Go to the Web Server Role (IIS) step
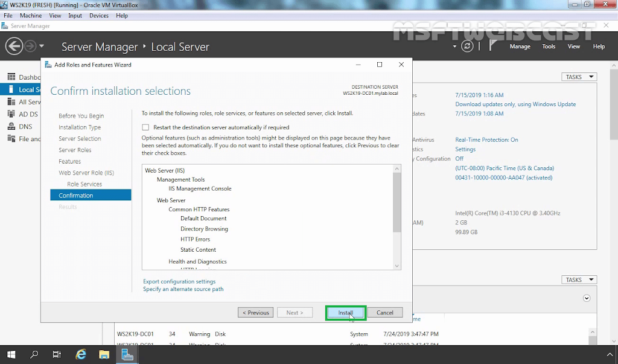The image size is (618, 364). coord(86,173)
